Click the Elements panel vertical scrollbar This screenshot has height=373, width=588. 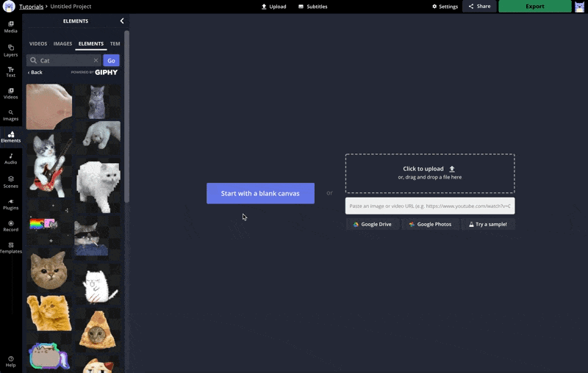(x=126, y=117)
